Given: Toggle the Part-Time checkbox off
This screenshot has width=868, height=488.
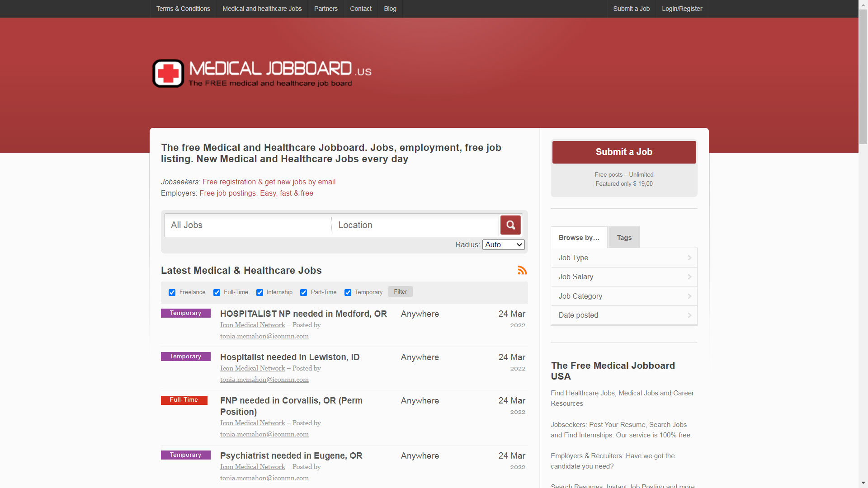Looking at the screenshot, I should [303, 292].
